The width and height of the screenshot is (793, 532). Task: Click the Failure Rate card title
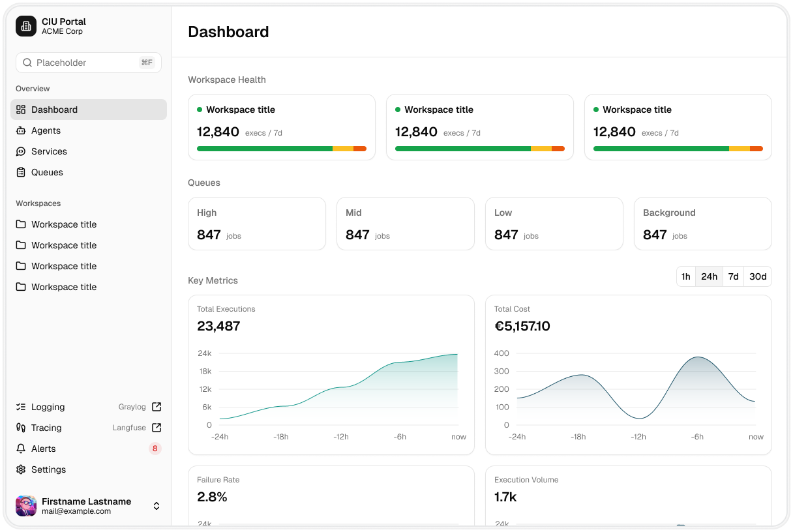[x=218, y=480]
